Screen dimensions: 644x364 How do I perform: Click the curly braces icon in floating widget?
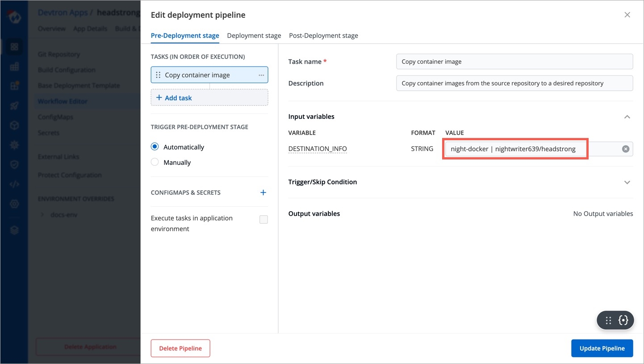(623, 320)
